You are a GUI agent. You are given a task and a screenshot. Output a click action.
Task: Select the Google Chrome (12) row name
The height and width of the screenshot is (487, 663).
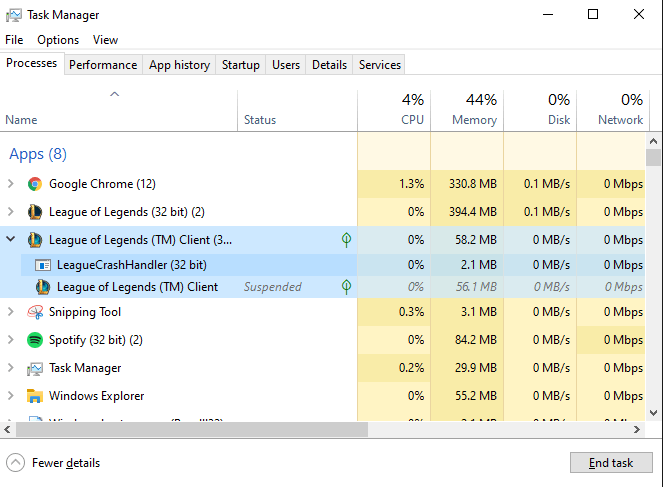pyautogui.click(x=102, y=184)
